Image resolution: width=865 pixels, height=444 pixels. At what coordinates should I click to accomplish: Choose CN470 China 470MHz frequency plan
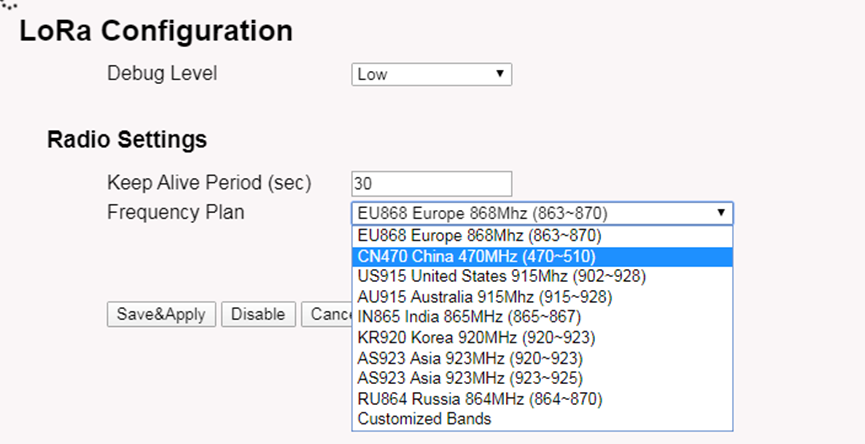[x=542, y=257]
